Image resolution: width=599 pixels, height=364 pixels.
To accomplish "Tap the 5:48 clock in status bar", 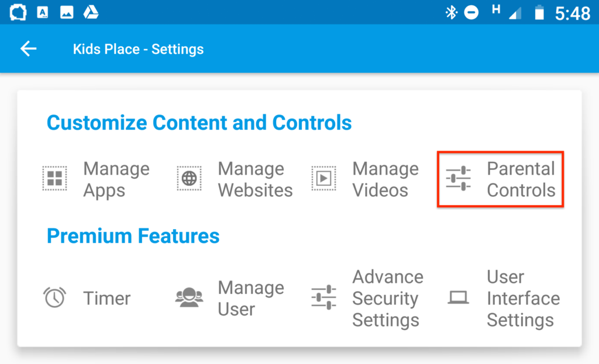I will (x=572, y=14).
